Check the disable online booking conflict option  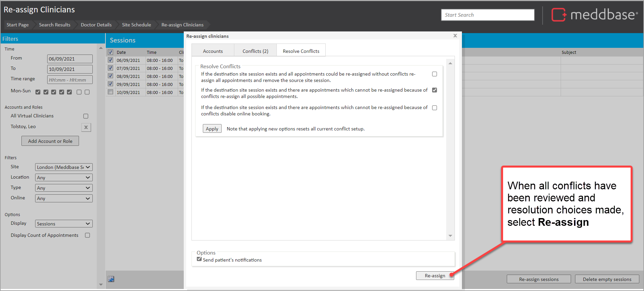click(434, 108)
